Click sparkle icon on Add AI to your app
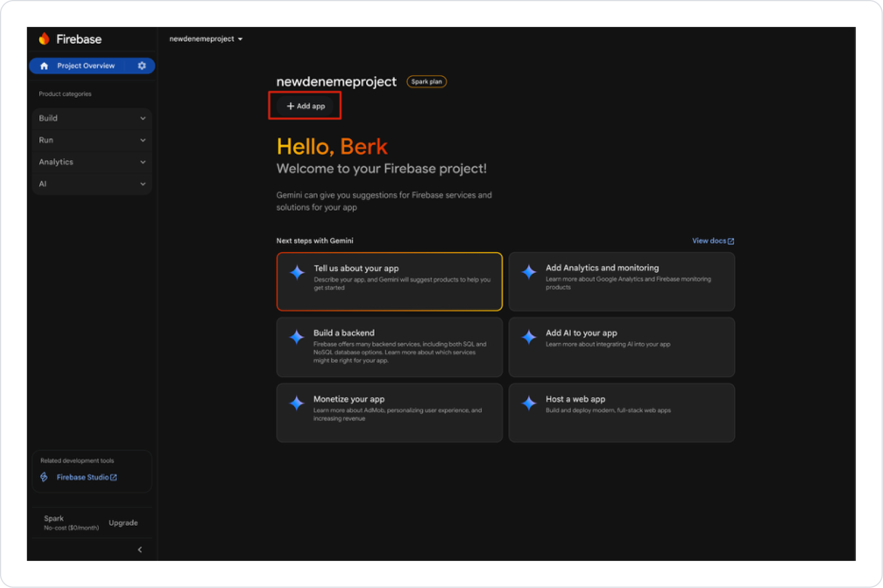The image size is (883, 588). pos(529,337)
